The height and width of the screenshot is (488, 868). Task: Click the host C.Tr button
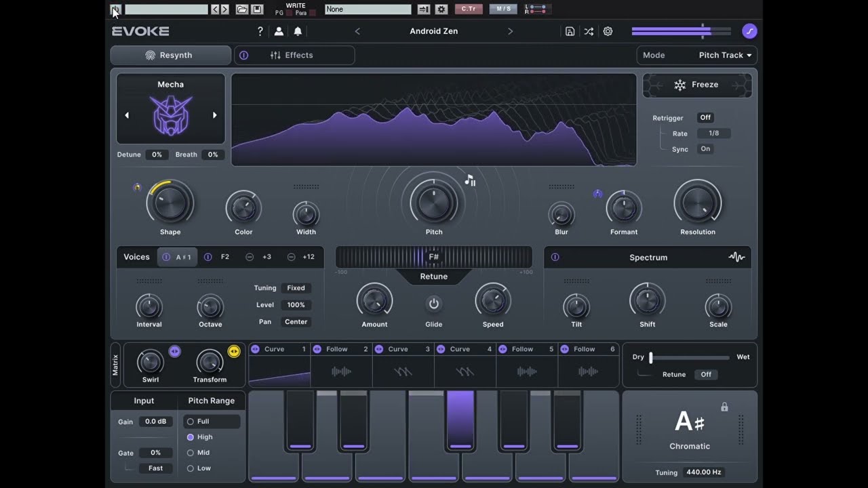point(468,9)
